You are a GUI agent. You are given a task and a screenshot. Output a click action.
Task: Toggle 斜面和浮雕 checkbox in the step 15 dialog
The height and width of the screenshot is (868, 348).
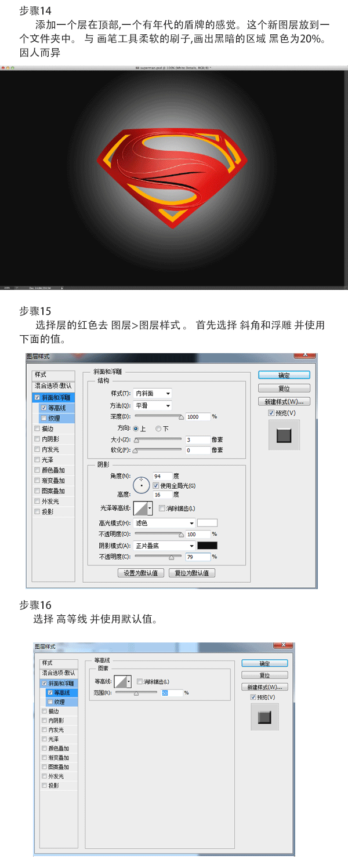tap(38, 397)
